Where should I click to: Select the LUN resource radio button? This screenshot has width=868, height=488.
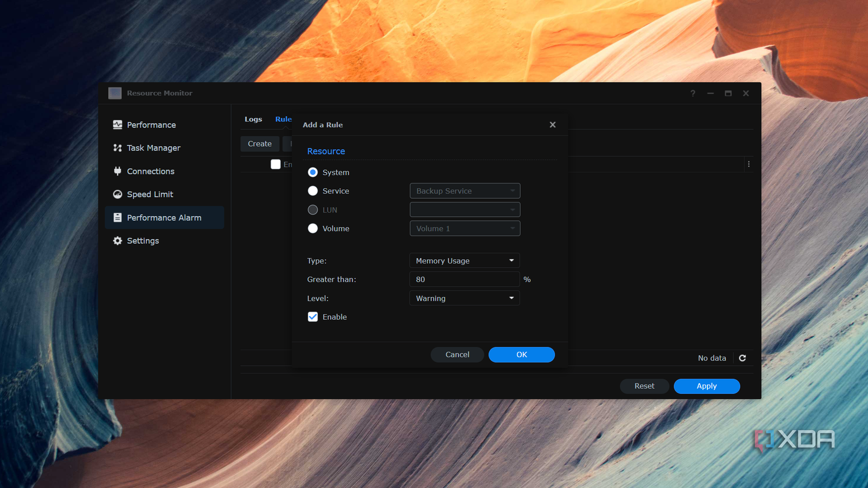coord(312,210)
